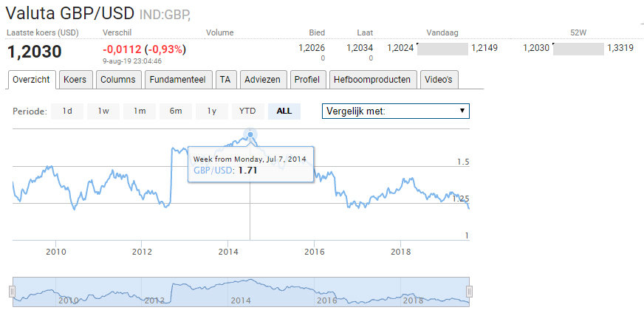Switch to the Columns tab

pyautogui.click(x=118, y=80)
